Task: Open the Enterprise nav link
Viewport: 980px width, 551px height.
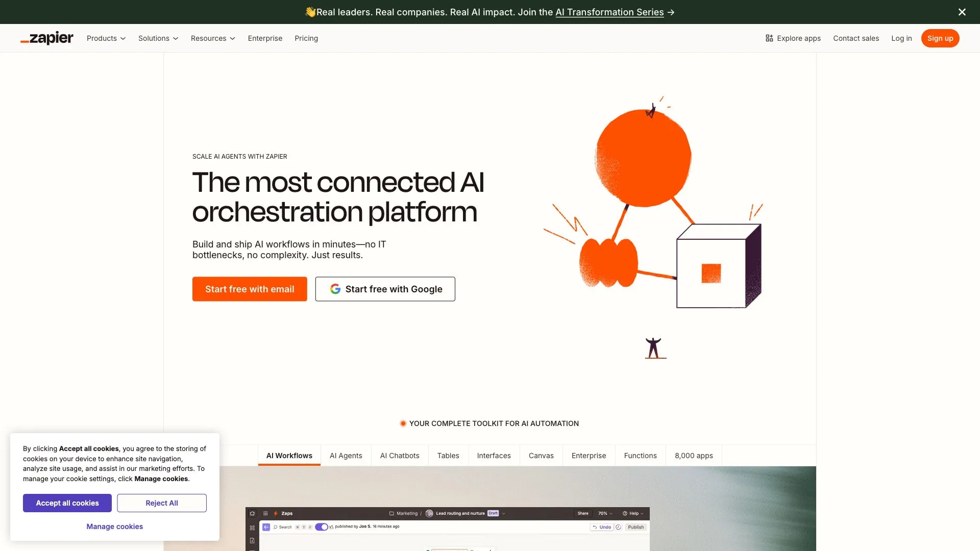Action: point(265,38)
